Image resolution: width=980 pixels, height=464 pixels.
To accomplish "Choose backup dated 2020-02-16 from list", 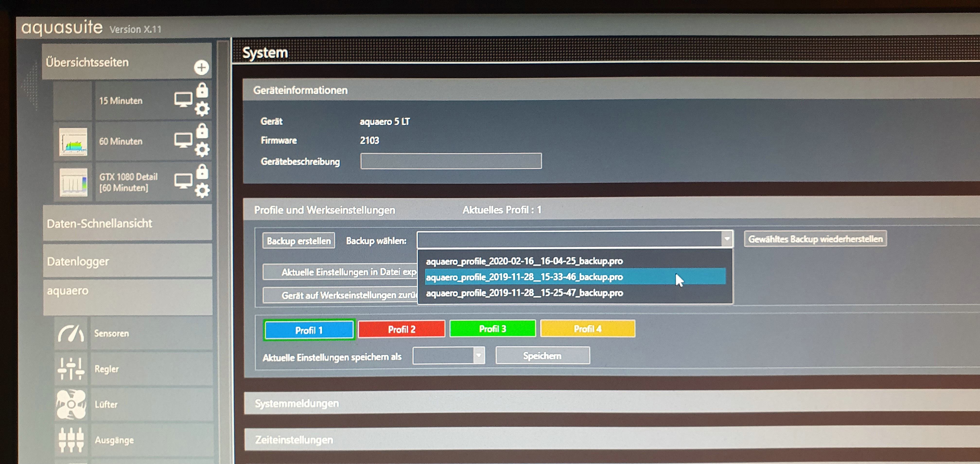I will pyautogui.click(x=524, y=261).
